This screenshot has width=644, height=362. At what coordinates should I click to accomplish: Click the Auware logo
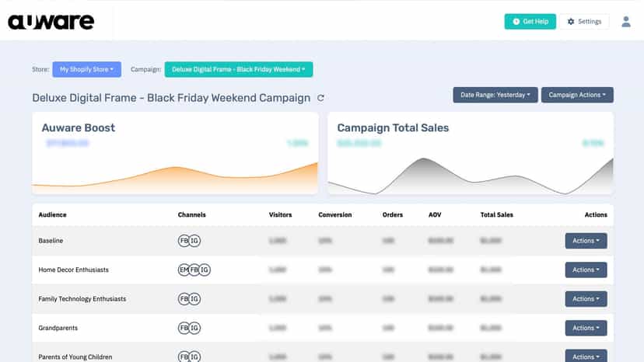pyautogui.click(x=51, y=22)
